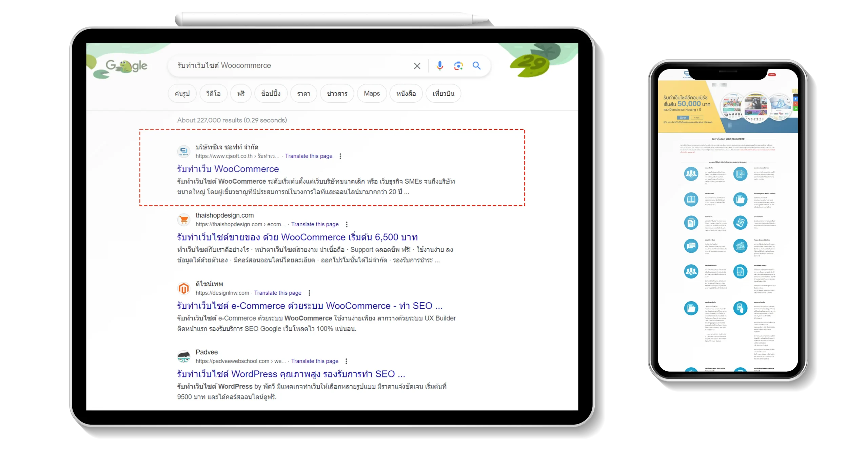Select the ฟรี search filter chip
The height and width of the screenshot is (455, 868).
coord(241,94)
